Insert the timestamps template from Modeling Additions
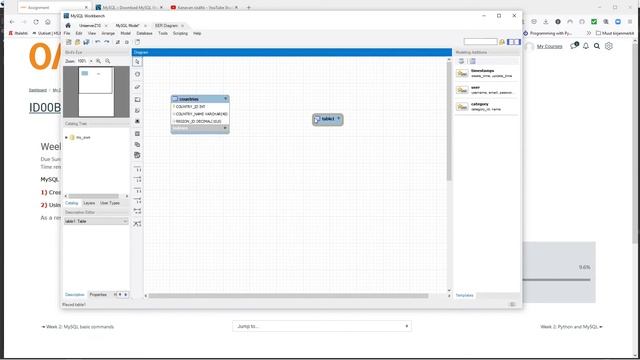Image resolution: width=640 pixels, height=360 pixels. [487, 73]
